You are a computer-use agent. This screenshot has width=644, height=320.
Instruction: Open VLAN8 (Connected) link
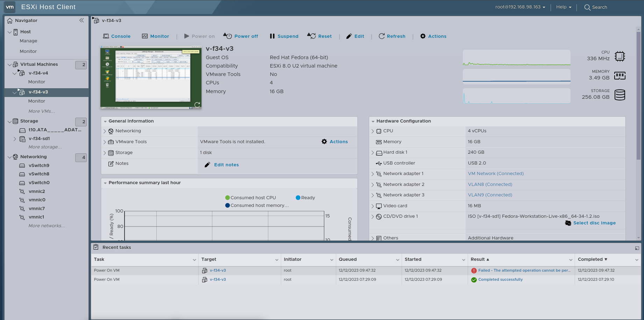coord(490,184)
